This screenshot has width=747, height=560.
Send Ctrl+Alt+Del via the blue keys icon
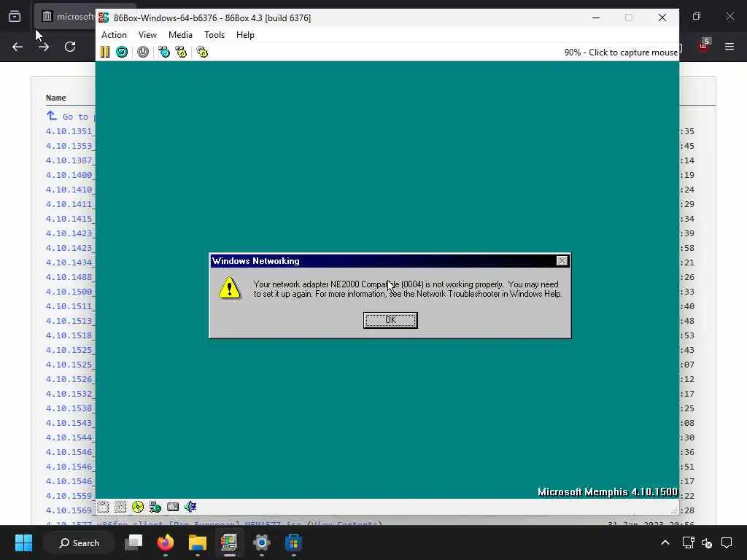[x=164, y=52]
